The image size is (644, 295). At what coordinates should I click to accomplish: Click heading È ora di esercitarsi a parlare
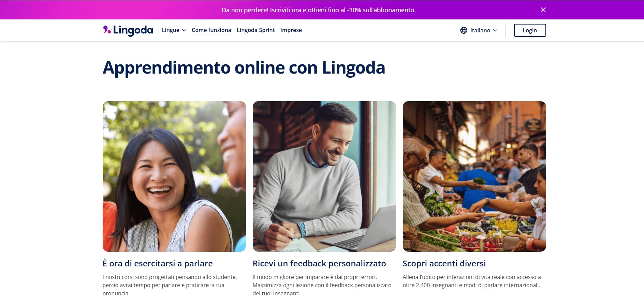(158, 263)
